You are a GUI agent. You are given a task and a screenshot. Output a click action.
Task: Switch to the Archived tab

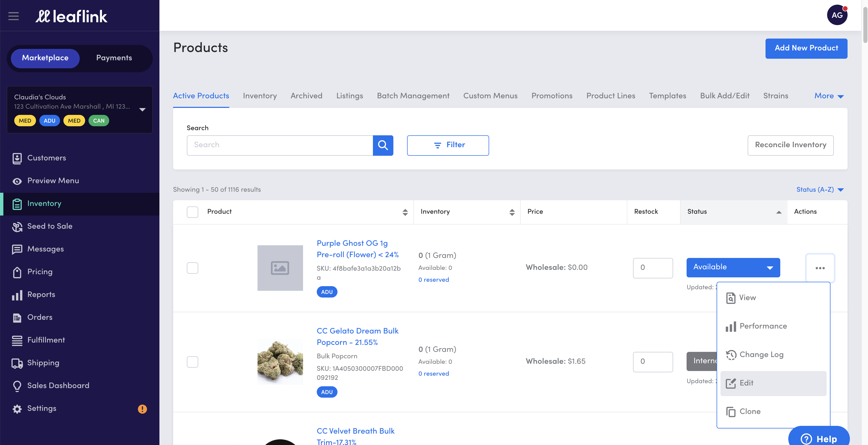[306, 96]
